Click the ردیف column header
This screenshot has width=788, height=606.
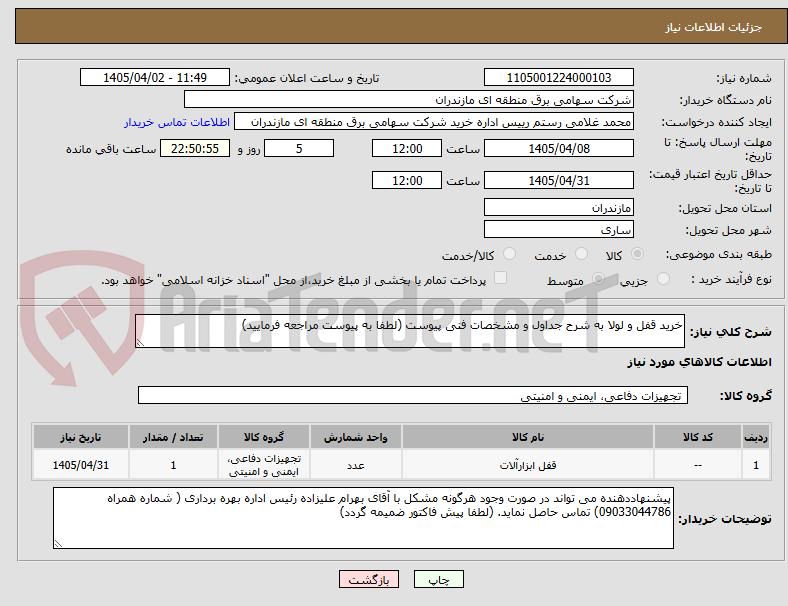click(755, 437)
